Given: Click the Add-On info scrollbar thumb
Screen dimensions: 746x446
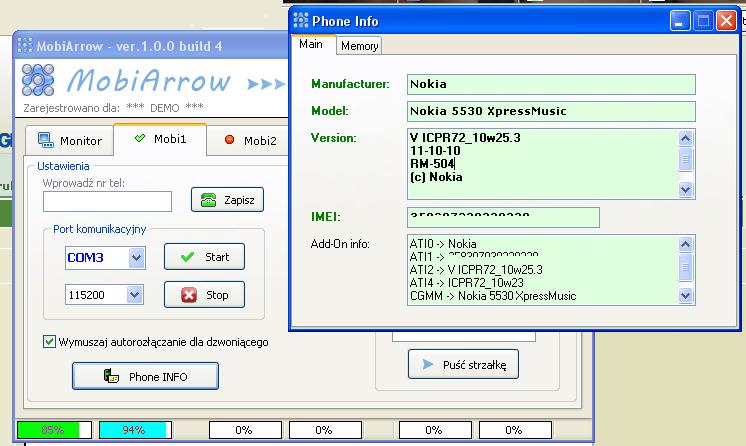Looking at the screenshot, I should tap(685, 267).
